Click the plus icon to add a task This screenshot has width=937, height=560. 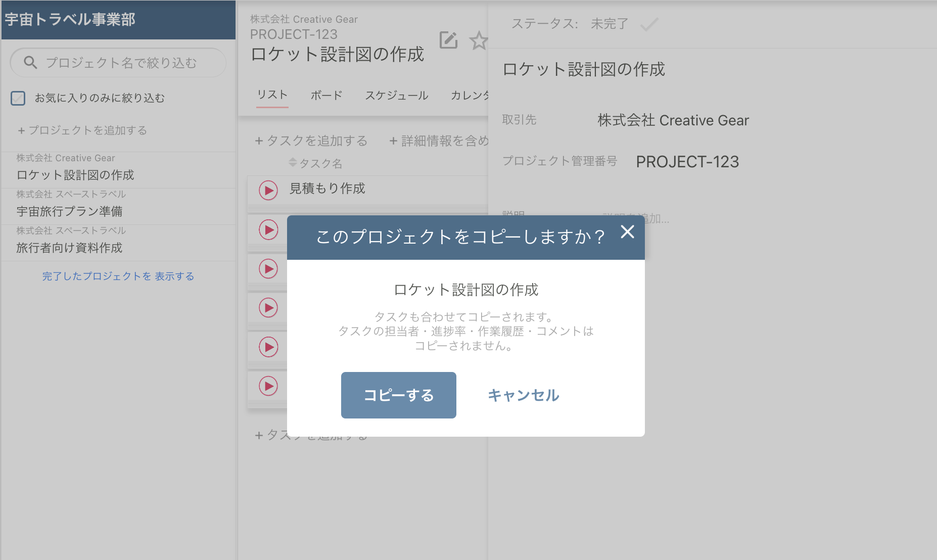[x=259, y=141]
